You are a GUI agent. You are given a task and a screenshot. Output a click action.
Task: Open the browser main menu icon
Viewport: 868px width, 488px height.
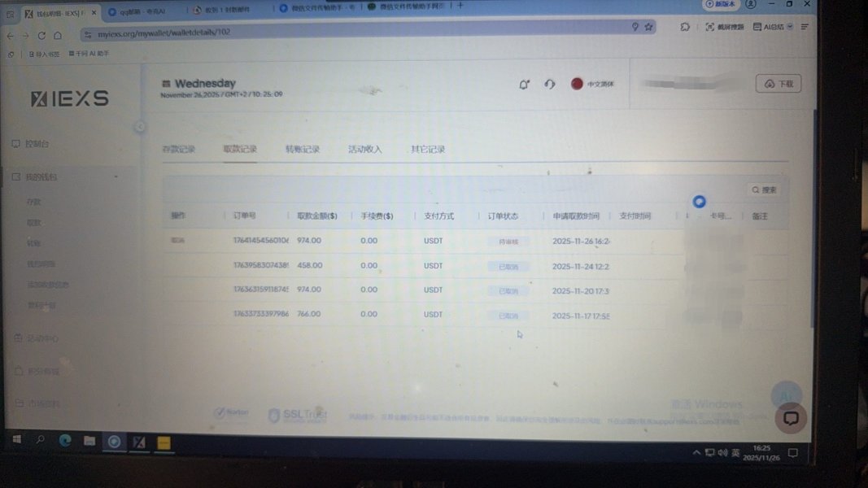[805, 27]
